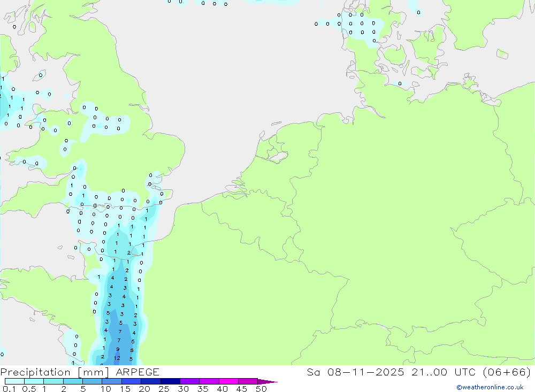Click the 'Precipitation [mm]' title text
This screenshot has width=535, height=392.
55,372
